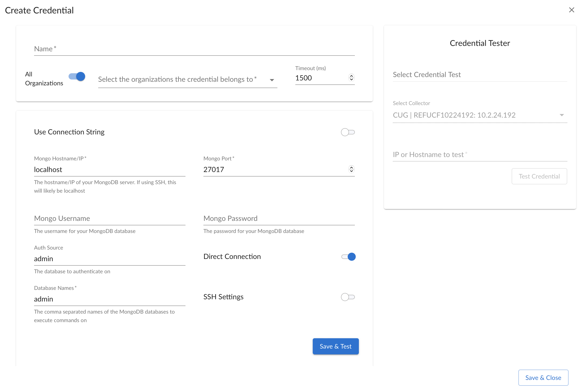Click the Save & Test button
582x392 pixels.
coord(336,346)
